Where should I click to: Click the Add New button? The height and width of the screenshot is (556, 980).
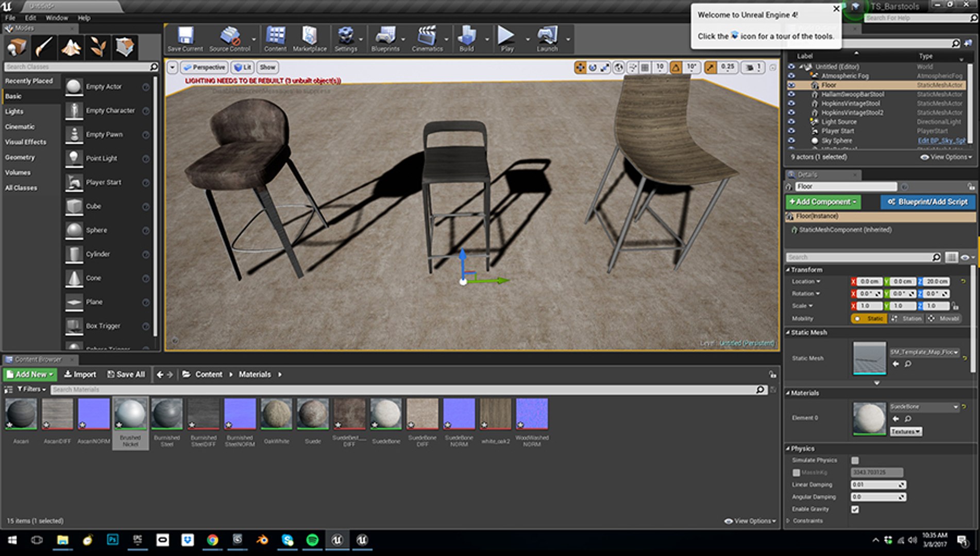click(30, 374)
